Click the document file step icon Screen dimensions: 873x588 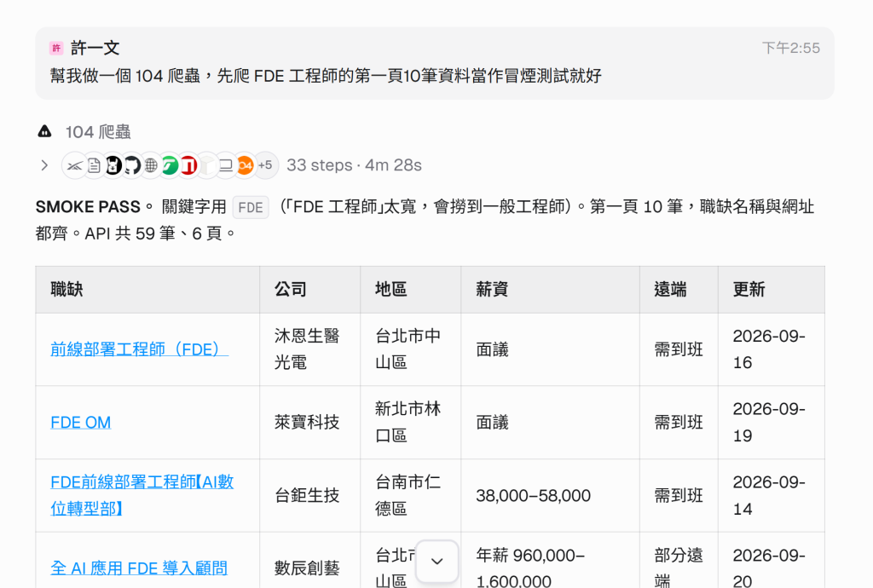[94, 165]
